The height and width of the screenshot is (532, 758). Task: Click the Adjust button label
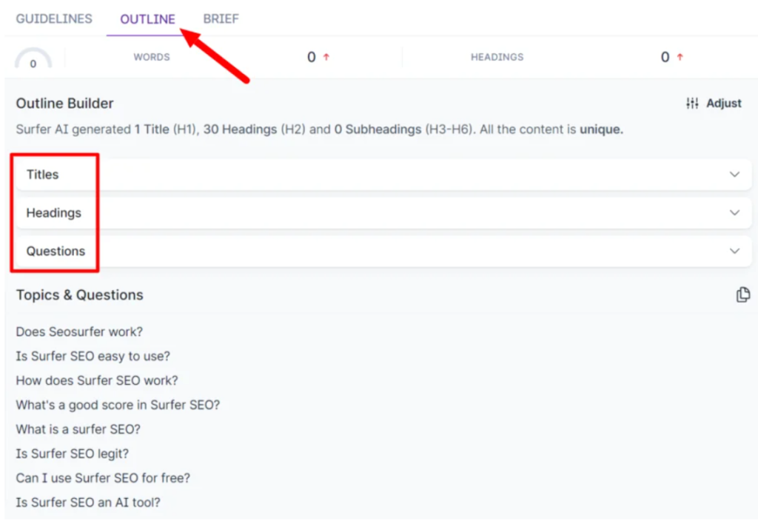724,103
